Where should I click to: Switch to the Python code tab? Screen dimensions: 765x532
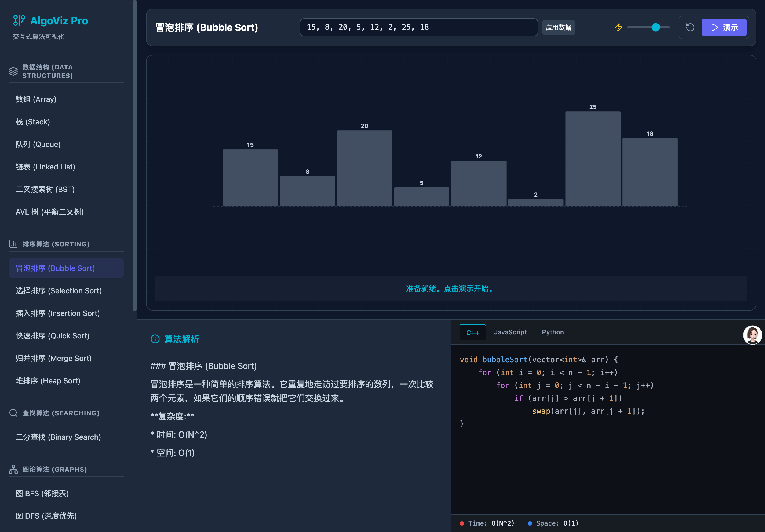pyautogui.click(x=552, y=332)
